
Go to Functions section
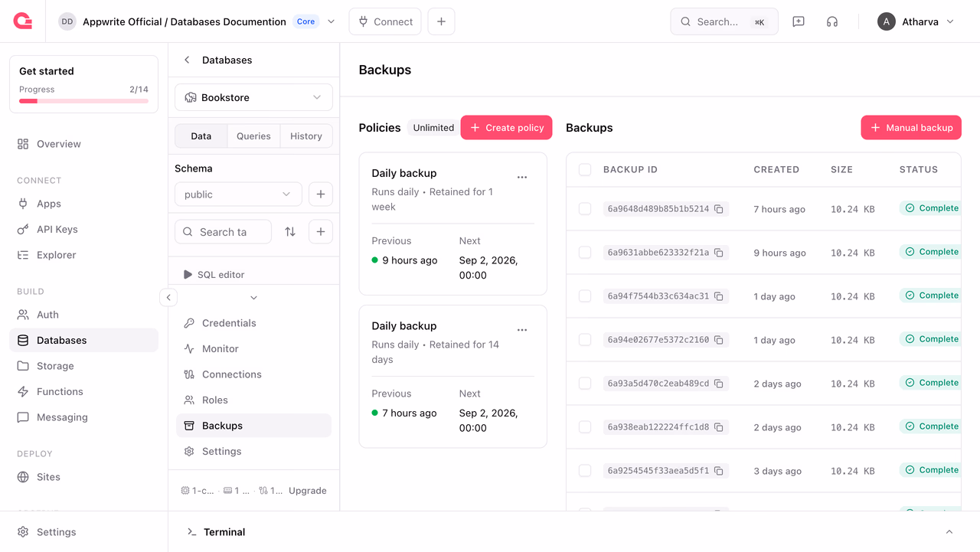(83, 391)
